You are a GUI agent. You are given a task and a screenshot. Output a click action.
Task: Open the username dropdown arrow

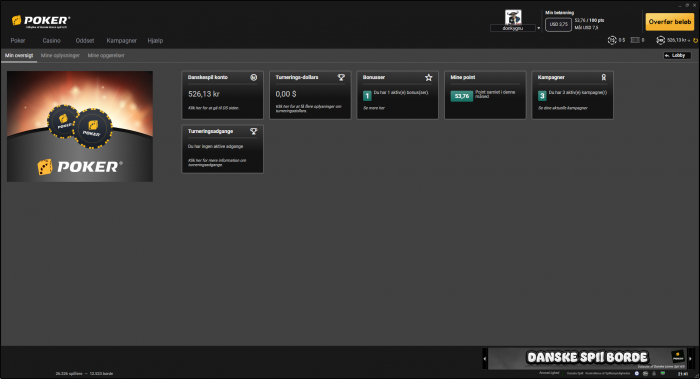tap(538, 28)
